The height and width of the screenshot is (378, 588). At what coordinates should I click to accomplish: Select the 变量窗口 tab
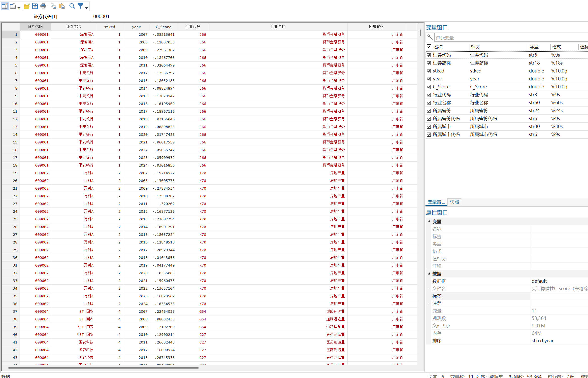click(x=436, y=202)
